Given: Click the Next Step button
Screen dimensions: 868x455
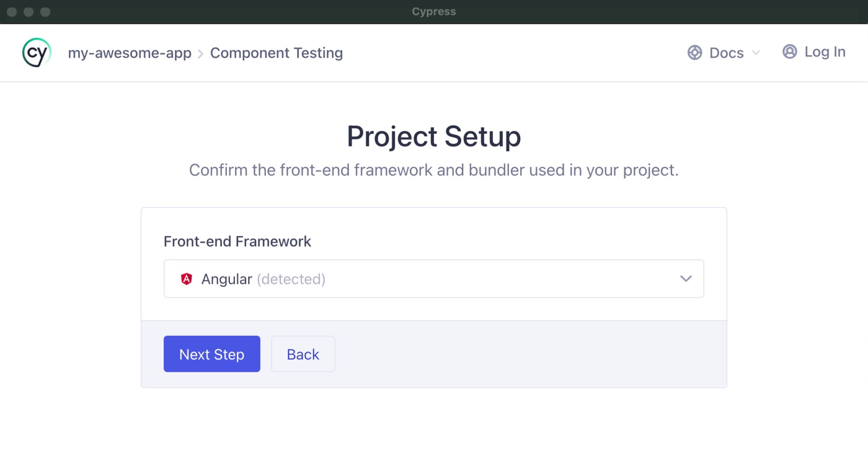Looking at the screenshot, I should point(211,354).
